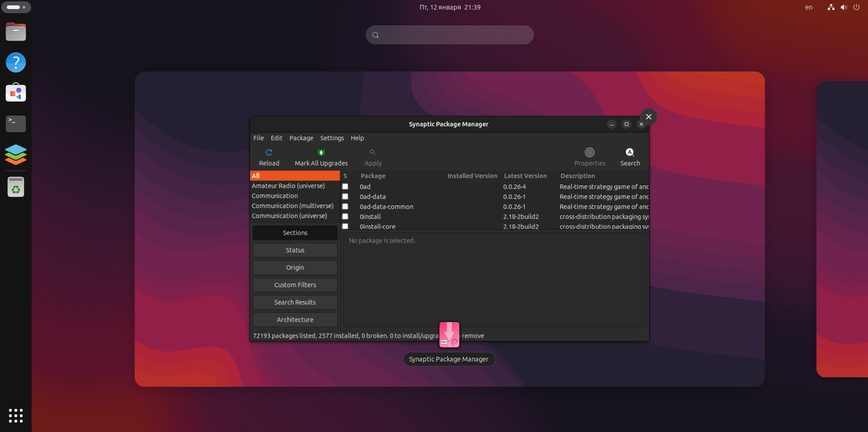
Task: Open the Package menu
Action: pyautogui.click(x=301, y=138)
